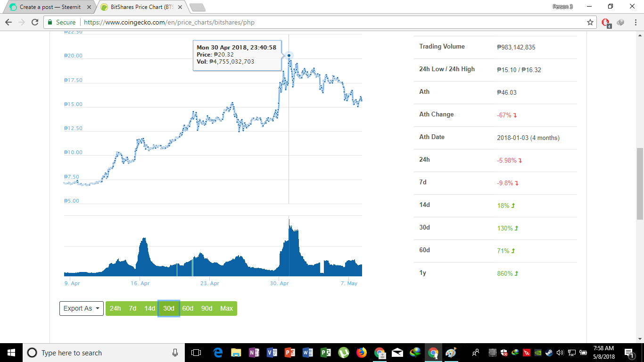Click the address bar URL
Viewport: 644px width, 362px height.
tap(169, 22)
